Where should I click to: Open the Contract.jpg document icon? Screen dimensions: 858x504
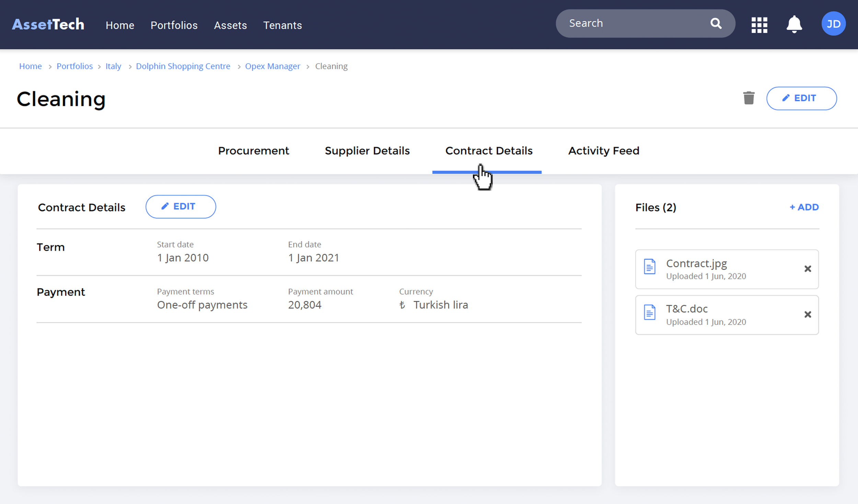pos(649,267)
